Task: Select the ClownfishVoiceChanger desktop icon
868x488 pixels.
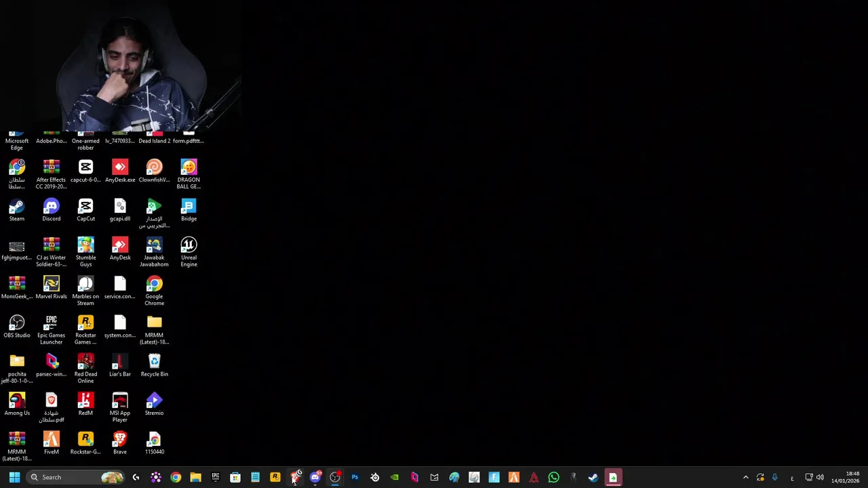Action: click(x=154, y=171)
